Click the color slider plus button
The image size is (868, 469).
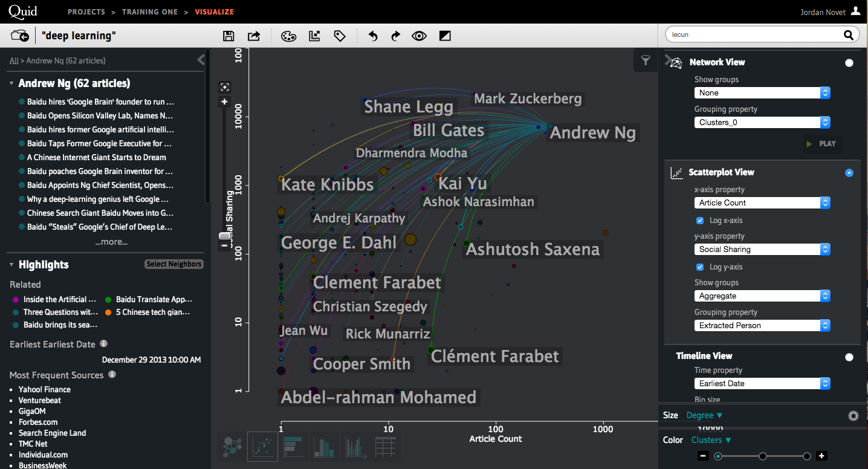click(x=821, y=456)
